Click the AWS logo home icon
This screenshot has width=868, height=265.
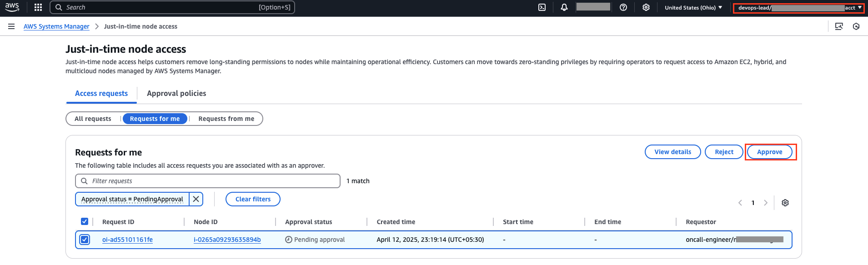pyautogui.click(x=12, y=7)
